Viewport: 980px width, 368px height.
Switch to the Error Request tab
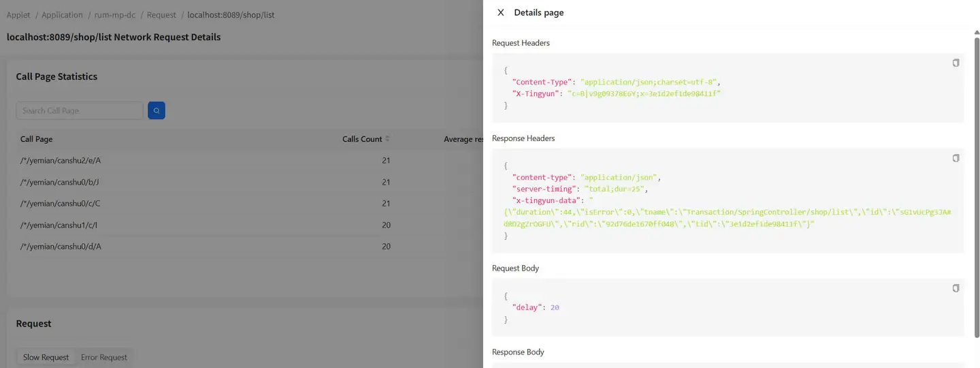(104, 357)
